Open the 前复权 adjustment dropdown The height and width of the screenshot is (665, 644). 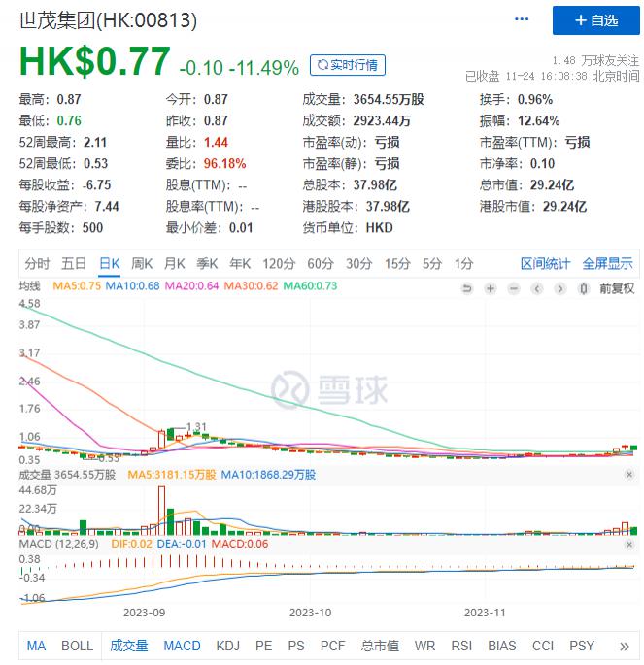click(616, 288)
